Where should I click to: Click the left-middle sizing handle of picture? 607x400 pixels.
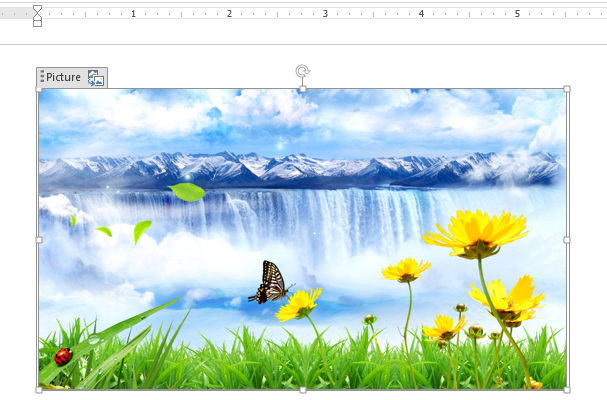(x=39, y=240)
